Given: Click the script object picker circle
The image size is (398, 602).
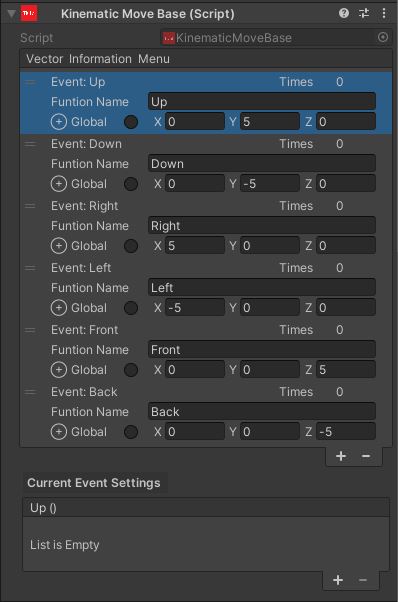Looking at the screenshot, I should click(383, 37).
